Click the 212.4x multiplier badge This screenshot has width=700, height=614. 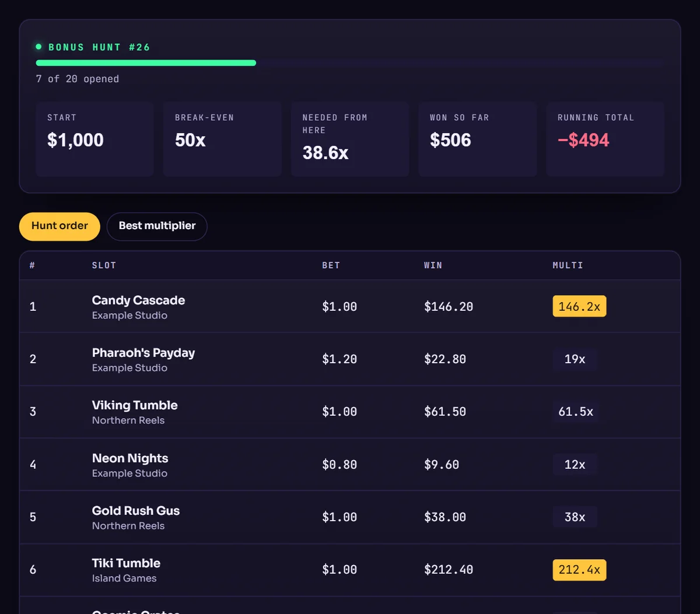click(579, 570)
